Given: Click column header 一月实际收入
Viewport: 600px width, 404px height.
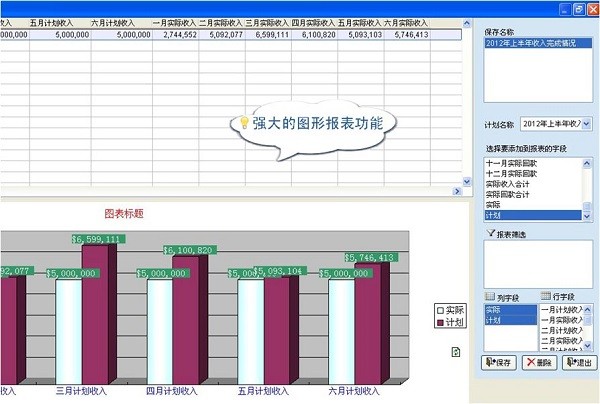Looking at the screenshot, I should pos(175,23).
